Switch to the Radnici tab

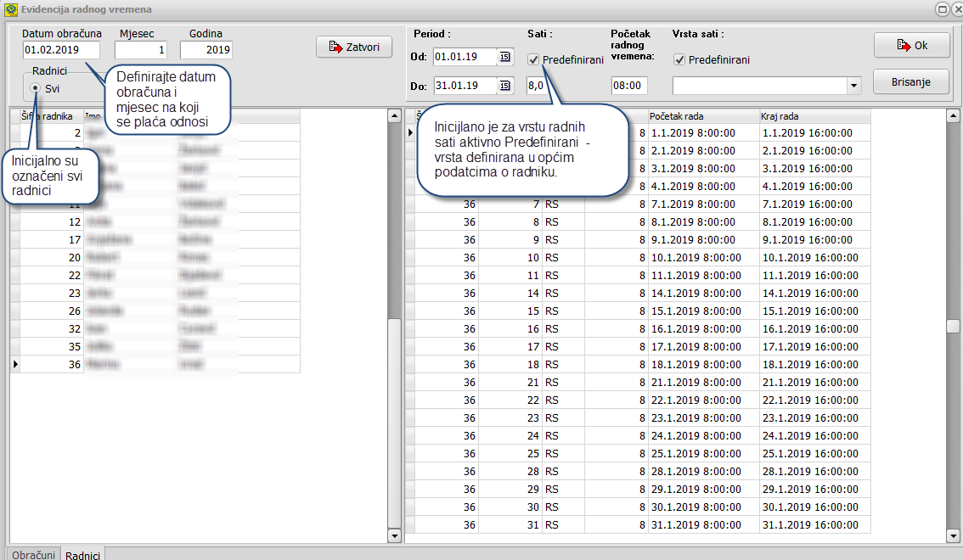coord(83,554)
